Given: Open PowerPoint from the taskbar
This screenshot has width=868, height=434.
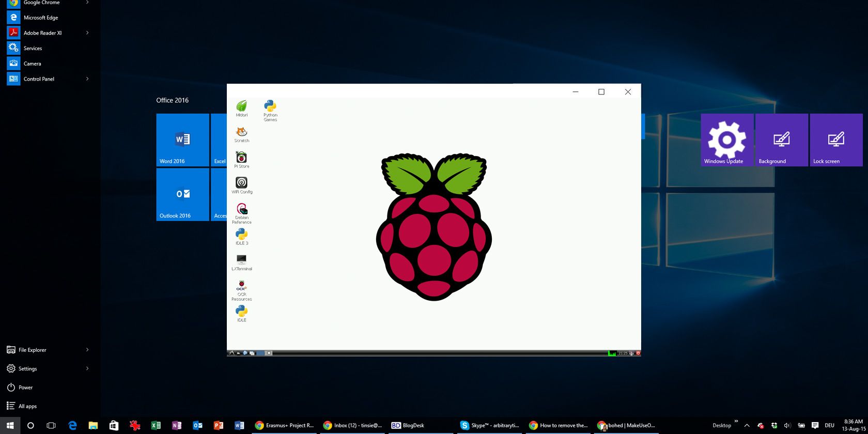Looking at the screenshot, I should pos(219,426).
